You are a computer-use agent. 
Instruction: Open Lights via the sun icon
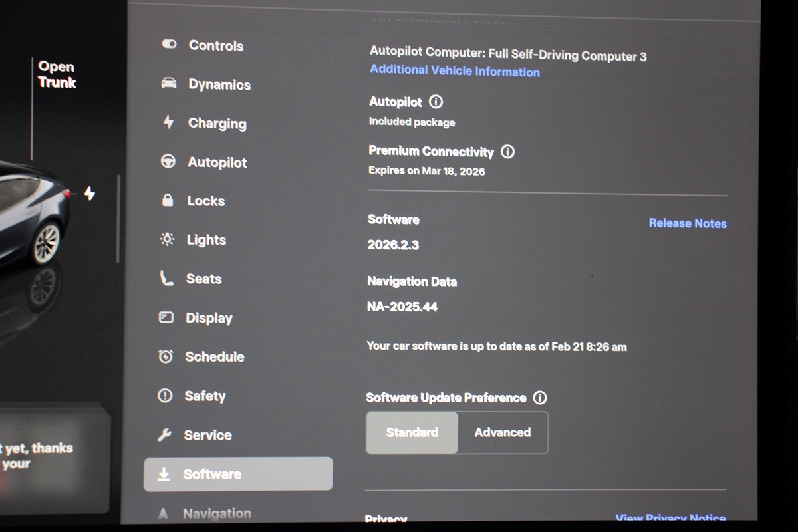[167, 239]
